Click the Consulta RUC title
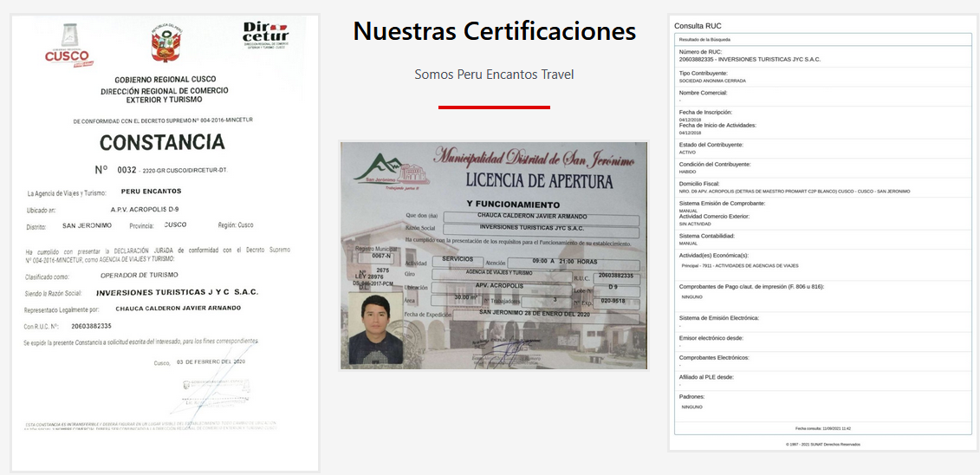The width and height of the screenshot is (980, 475). (698, 26)
